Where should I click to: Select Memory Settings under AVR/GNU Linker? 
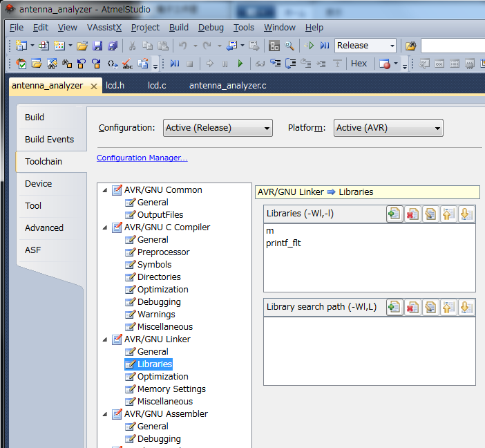coord(171,389)
